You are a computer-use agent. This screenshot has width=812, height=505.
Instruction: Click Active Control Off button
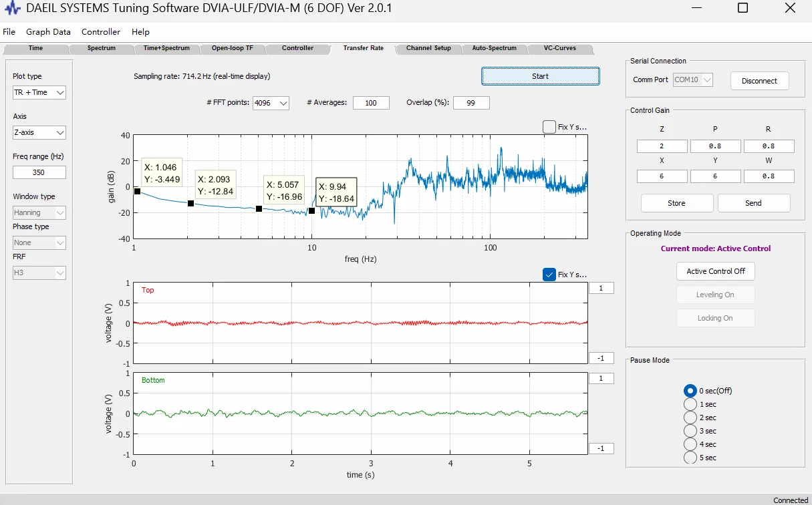click(716, 271)
